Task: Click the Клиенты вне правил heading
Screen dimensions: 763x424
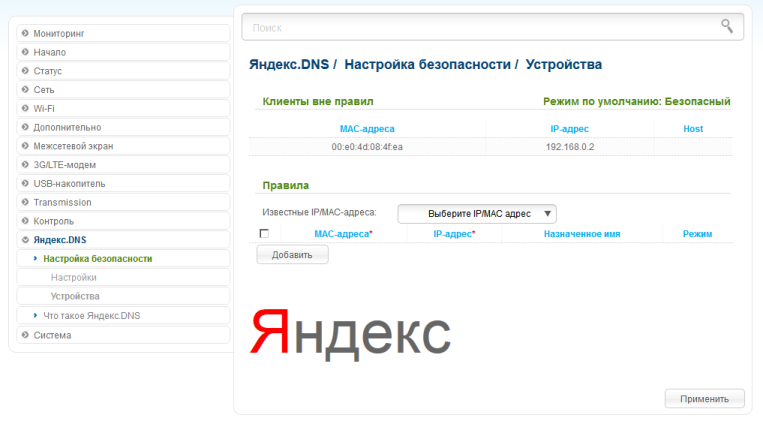Action: (318, 101)
